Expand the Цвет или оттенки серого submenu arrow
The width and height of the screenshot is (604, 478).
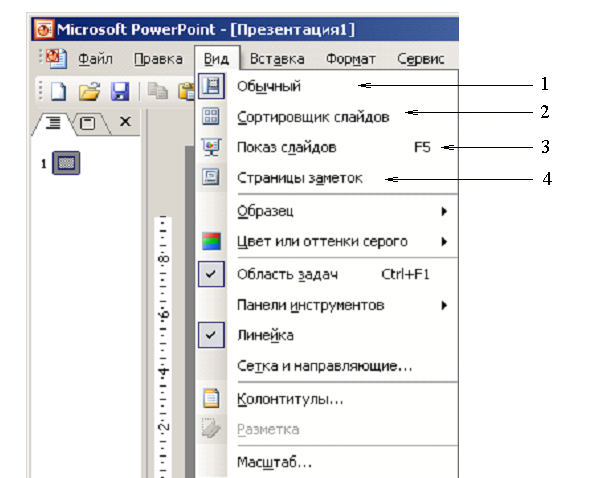(444, 242)
